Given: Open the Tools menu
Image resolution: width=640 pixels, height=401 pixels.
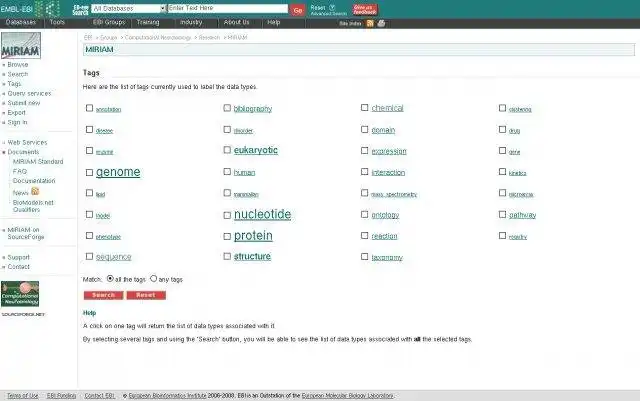Looking at the screenshot, I should coord(57,22).
